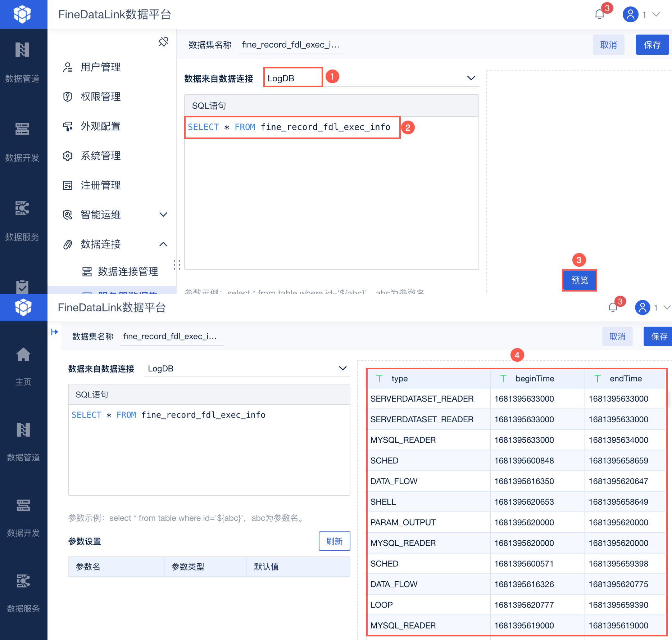Click the 数据连接 paperclip icon
Screen dimensions: 672x640
[68, 244]
